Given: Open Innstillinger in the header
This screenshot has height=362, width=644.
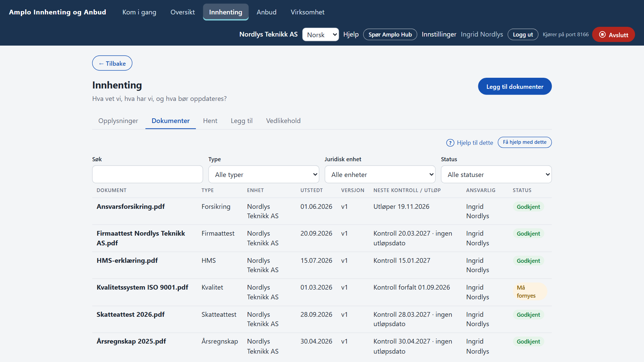Looking at the screenshot, I should (x=439, y=34).
